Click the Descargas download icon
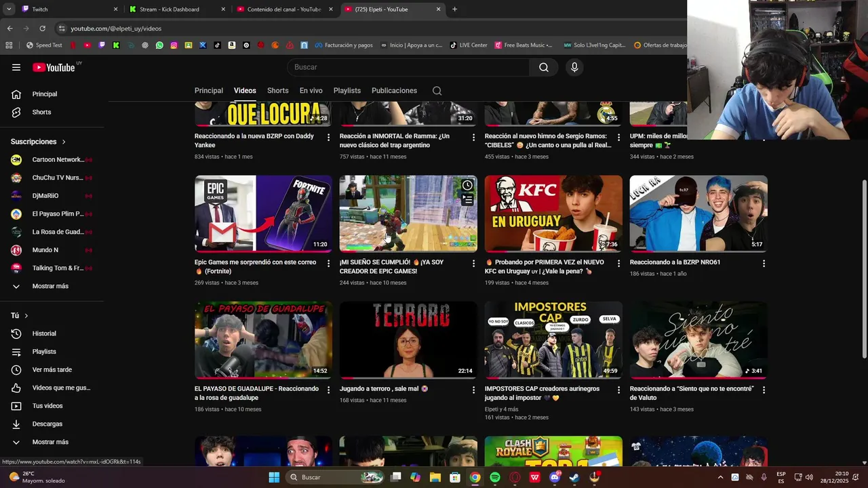The image size is (868, 488). click(16, 424)
